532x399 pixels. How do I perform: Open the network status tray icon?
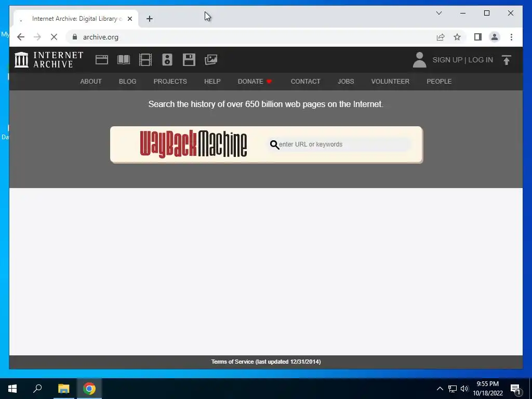pyautogui.click(x=453, y=389)
